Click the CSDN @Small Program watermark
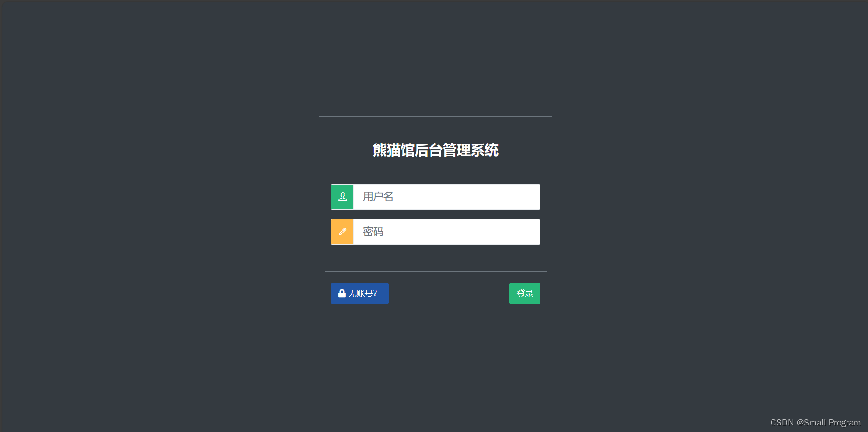The height and width of the screenshot is (432, 868). 815,422
